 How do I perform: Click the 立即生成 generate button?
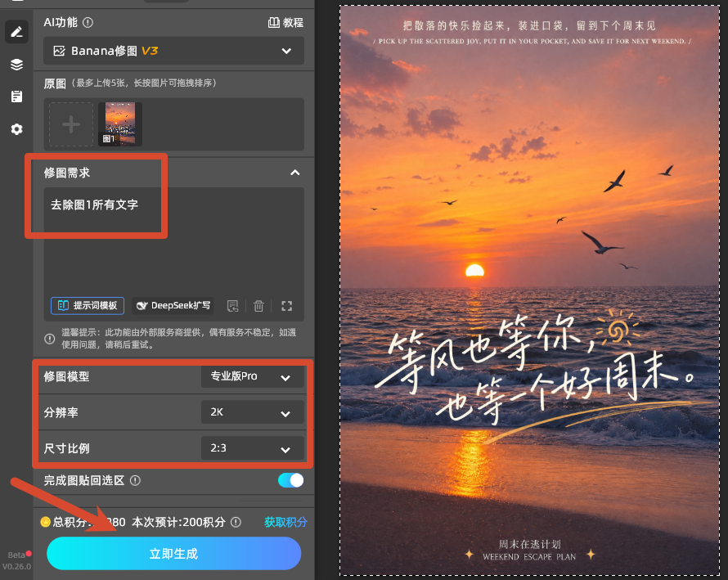click(173, 554)
